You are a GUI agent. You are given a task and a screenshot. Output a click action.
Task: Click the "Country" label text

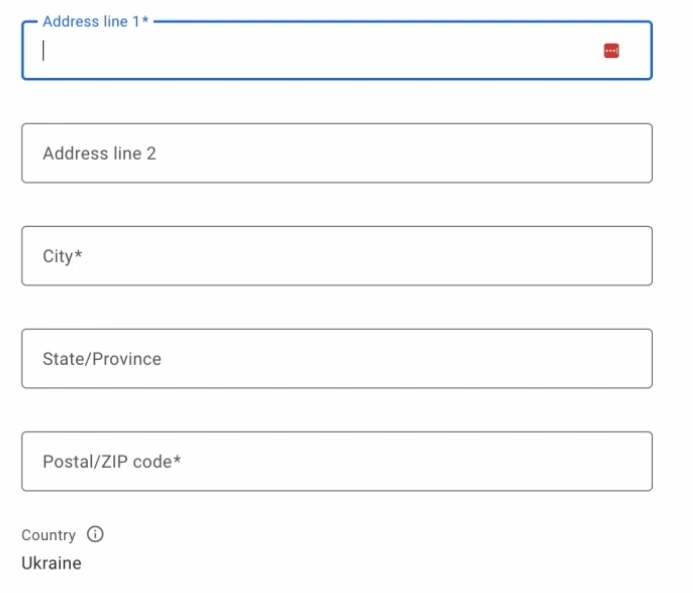coord(48,535)
